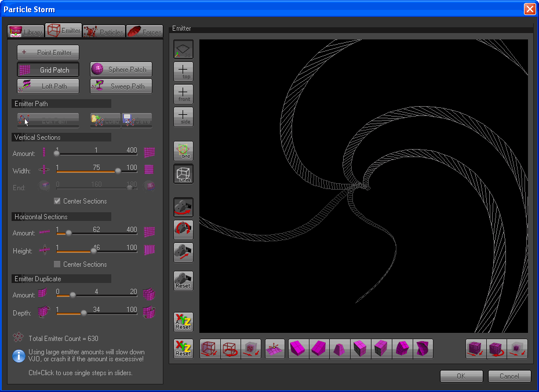Open the Particles tab
Image resolution: width=539 pixels, height=392 pixels.
click(x=104, y=31)
